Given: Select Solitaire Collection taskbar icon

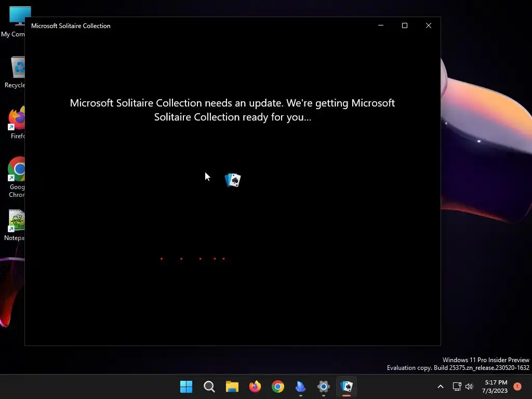Looking at the screenshot, I should pyautogui.click(x=347, y=387).
